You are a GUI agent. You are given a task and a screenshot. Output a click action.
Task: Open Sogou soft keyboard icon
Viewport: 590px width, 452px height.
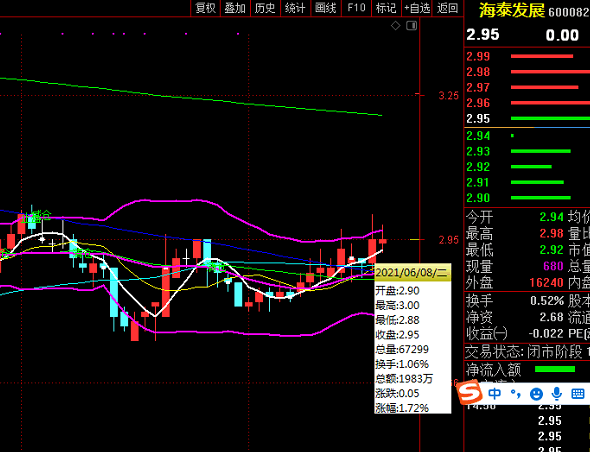pos(578,394)
